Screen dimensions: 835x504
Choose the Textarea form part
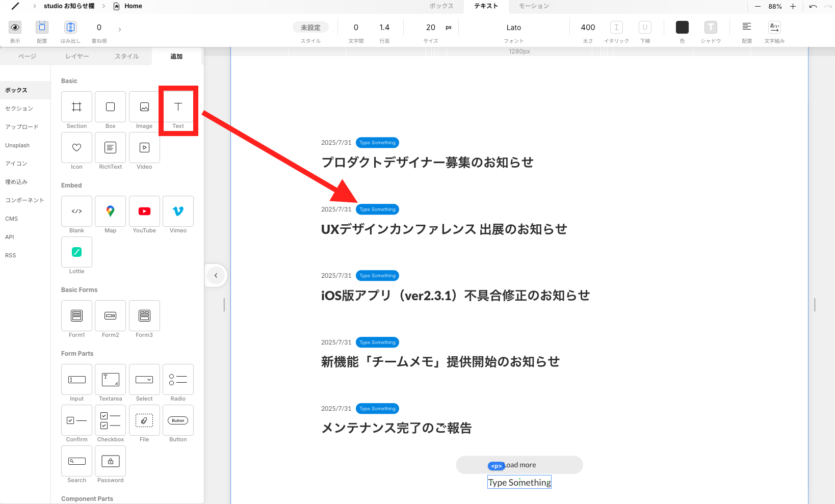pos(110,379)
